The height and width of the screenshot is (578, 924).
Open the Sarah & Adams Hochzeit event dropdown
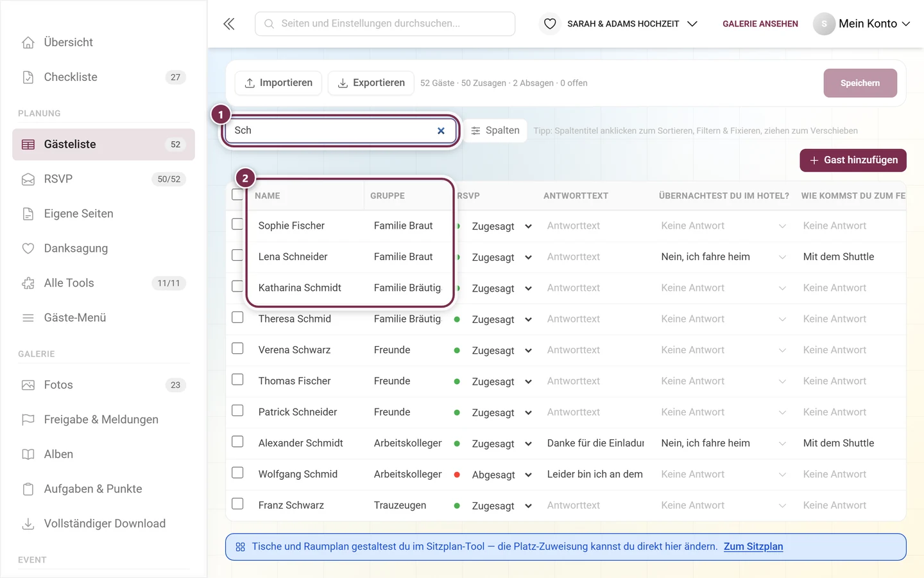point(632,24)
